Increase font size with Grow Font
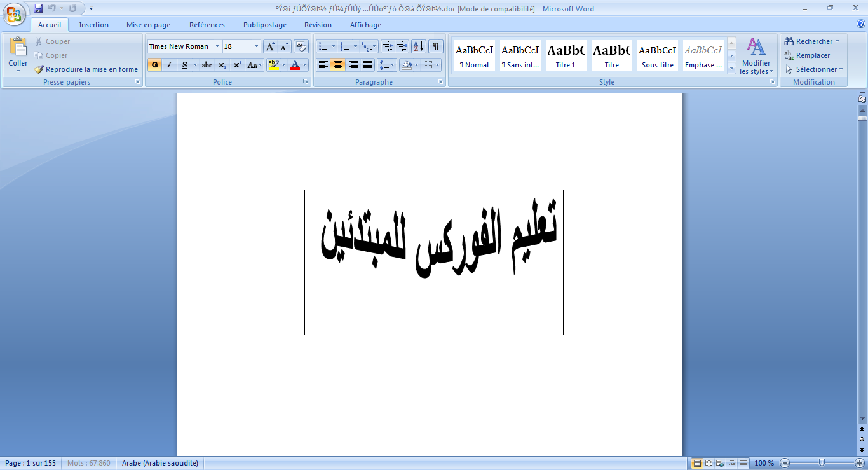The image size is (868, 470). [x=270, y=46]
